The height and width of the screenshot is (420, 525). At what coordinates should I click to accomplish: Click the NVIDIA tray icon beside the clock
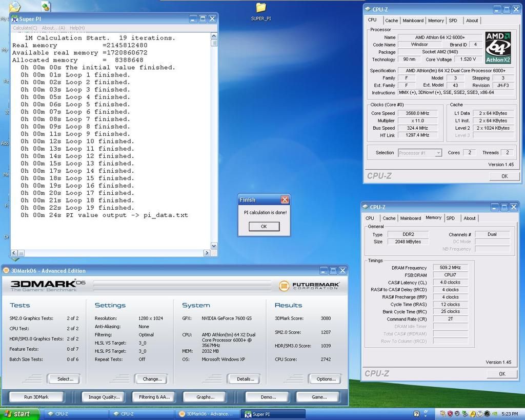pyautogui.click(x=495, y=414)
